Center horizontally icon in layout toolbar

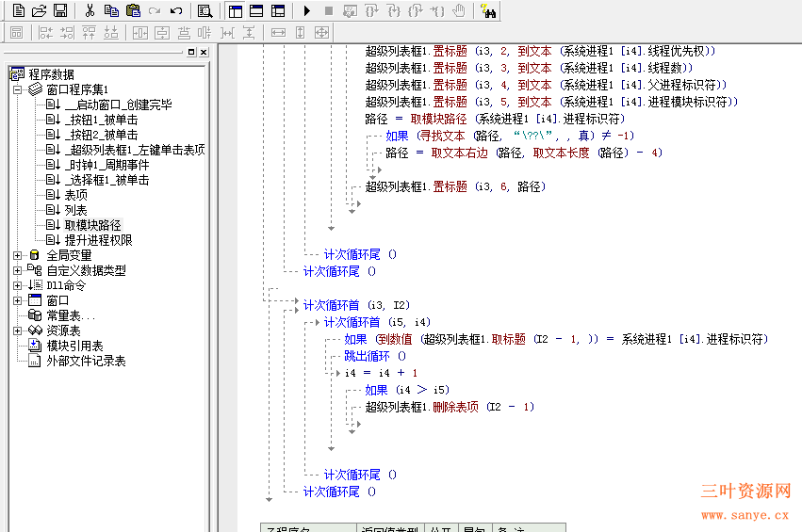140,33
